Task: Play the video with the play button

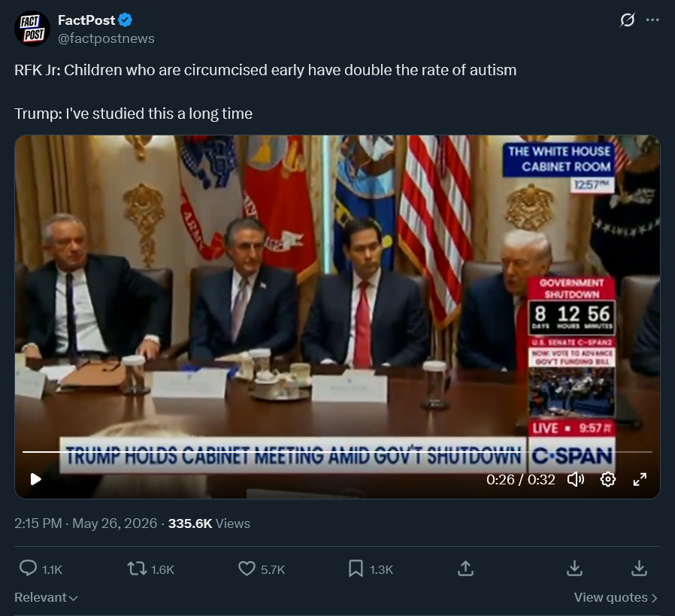Action: (x=36, y=479)
